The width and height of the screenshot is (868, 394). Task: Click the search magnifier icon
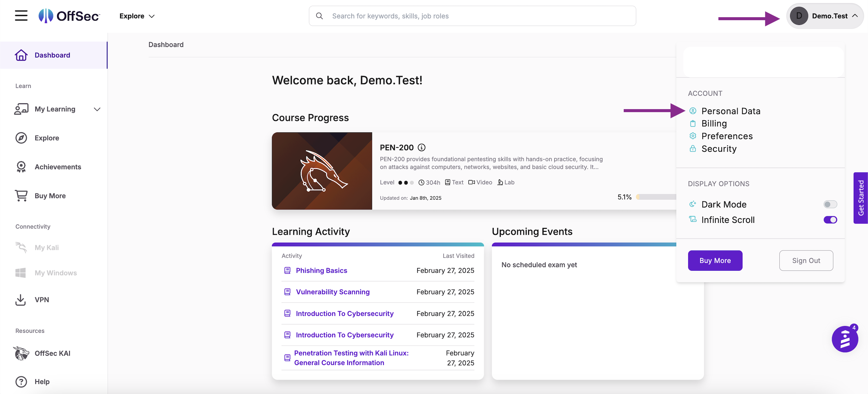[x=319, y=16]
